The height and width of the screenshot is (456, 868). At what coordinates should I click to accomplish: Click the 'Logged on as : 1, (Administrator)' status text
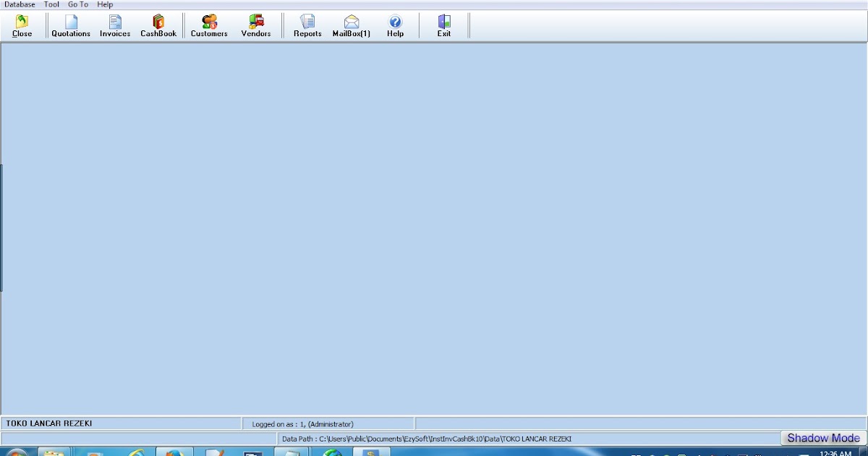pos(302,424)
